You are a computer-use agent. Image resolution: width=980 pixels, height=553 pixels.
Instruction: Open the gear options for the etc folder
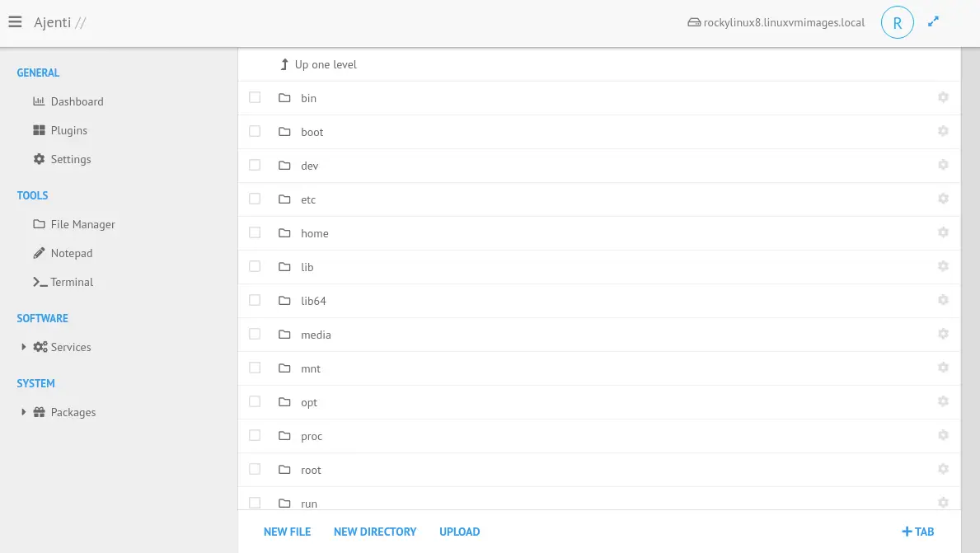[x=943, y=198]
